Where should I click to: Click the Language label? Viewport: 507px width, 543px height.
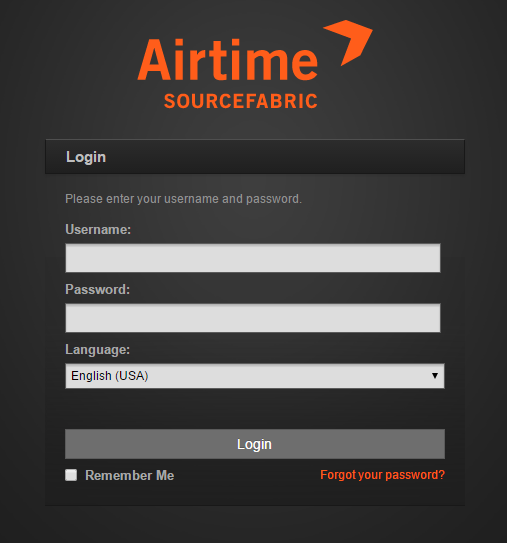[98, 349]
